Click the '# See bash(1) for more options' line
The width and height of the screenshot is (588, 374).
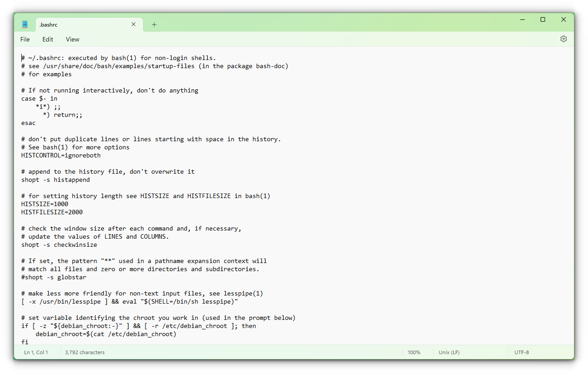click(75, 147)
